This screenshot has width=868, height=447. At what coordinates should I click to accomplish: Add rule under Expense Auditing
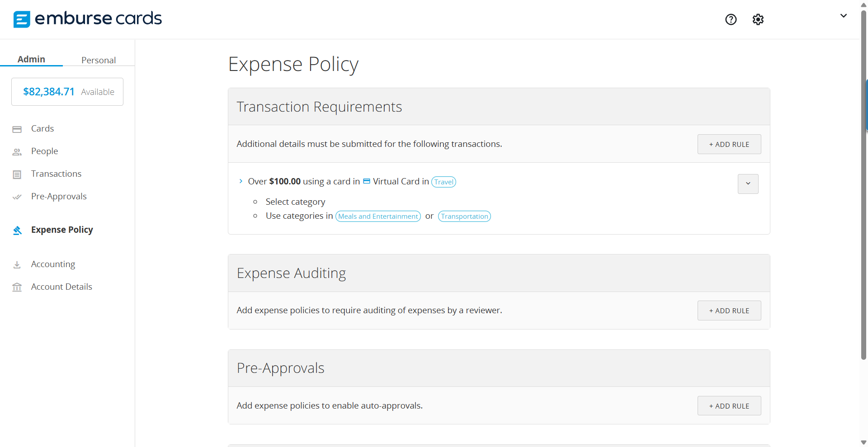729,311
